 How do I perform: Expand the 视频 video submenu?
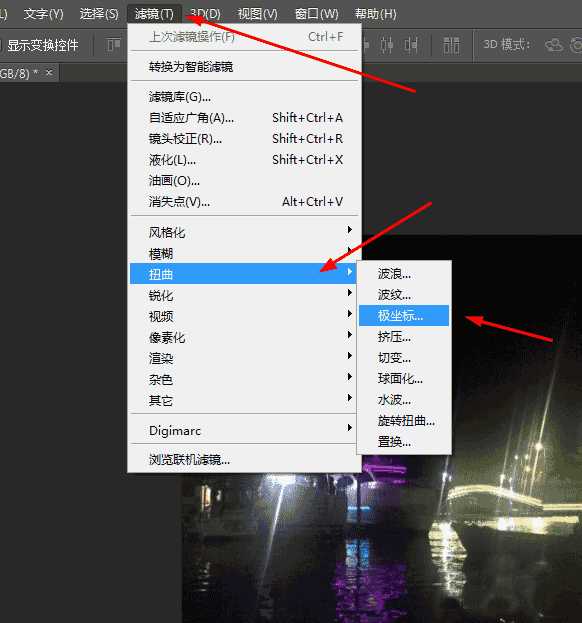pos(244,316)
